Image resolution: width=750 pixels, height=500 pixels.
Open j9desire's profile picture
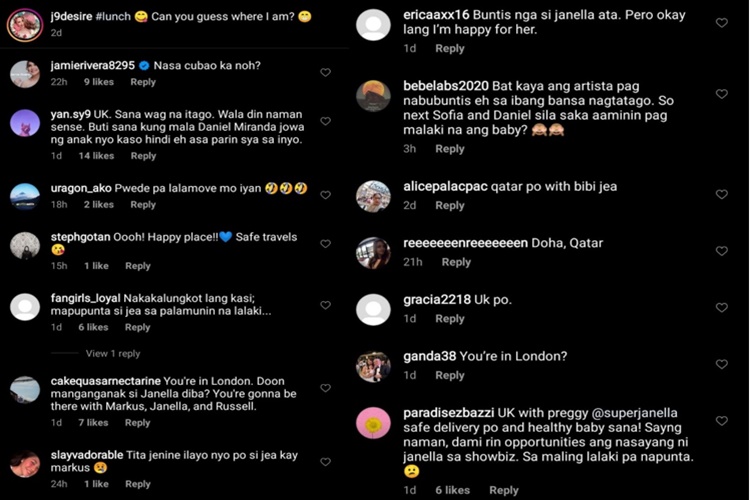pyautogui.click(x=25, y=24)
